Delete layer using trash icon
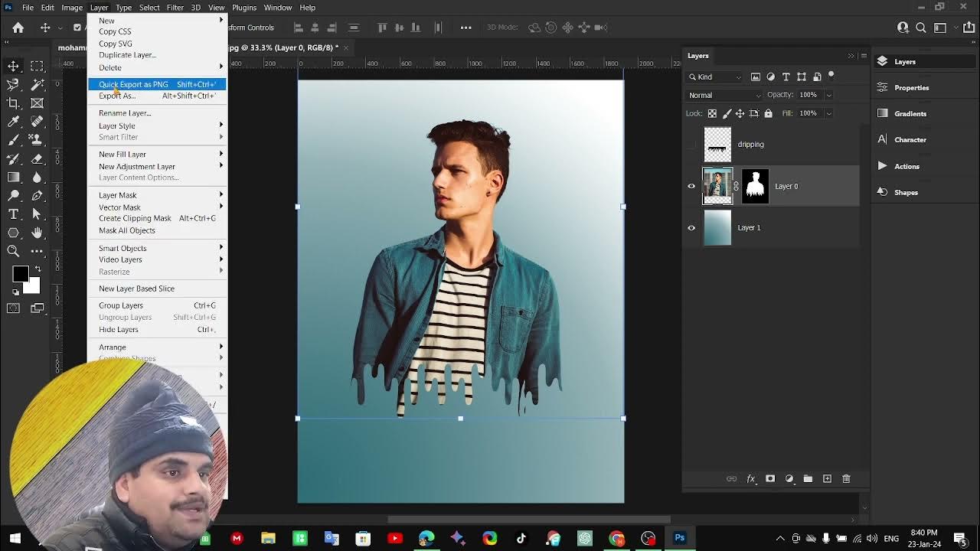Screen dimensions: 980x551 (846, 478)
